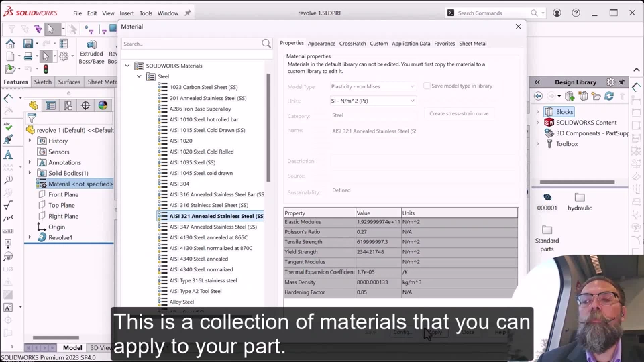Click the New document icon
Viewport: 644px width, 362px height.
pos(10,56)
